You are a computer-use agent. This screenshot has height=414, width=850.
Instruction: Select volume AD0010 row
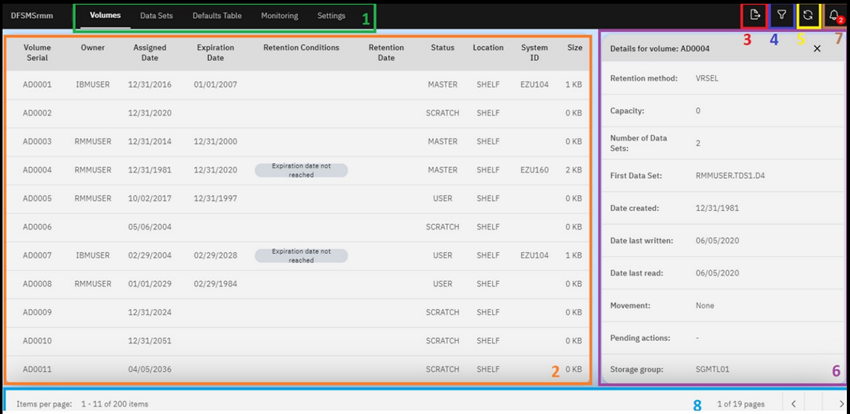tap(297, 341)
